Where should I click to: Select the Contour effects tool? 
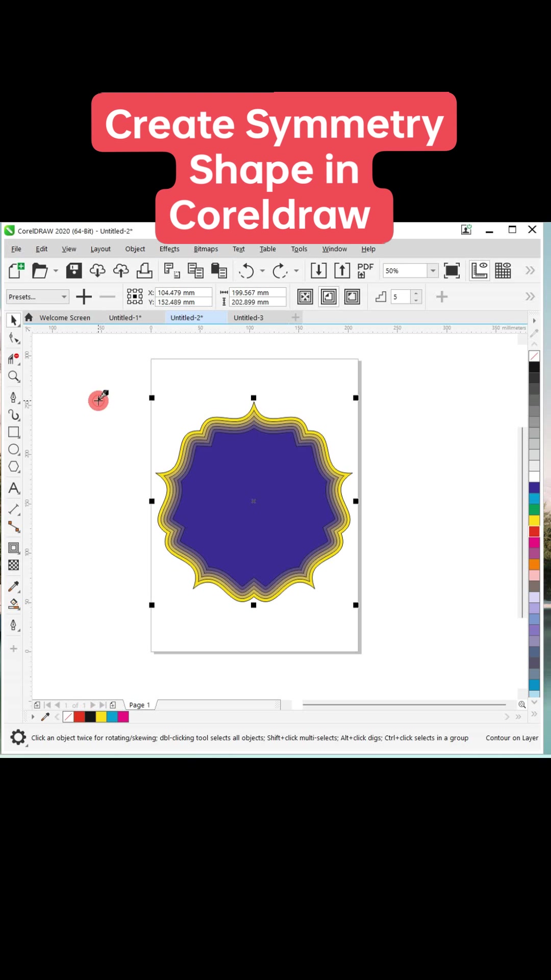[x=14, y=548]
